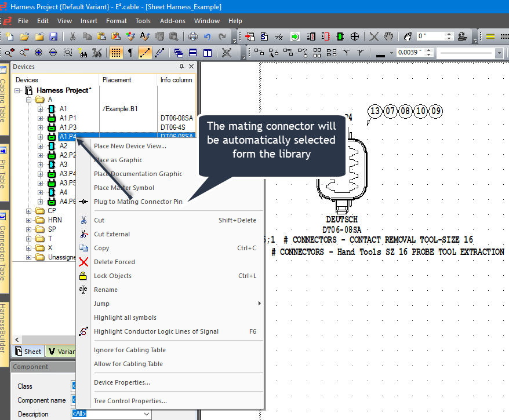
Task: Click the binoculars search icon
Action: [82, 53]
